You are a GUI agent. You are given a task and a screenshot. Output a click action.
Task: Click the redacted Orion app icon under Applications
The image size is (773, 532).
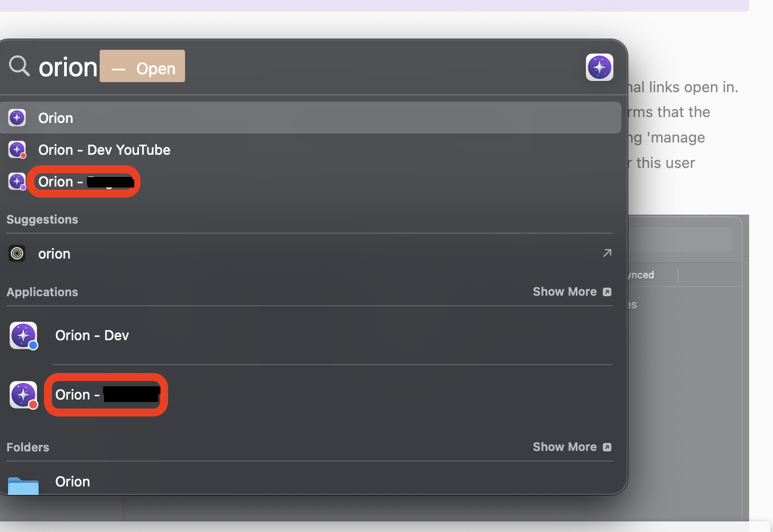(24, 395)
